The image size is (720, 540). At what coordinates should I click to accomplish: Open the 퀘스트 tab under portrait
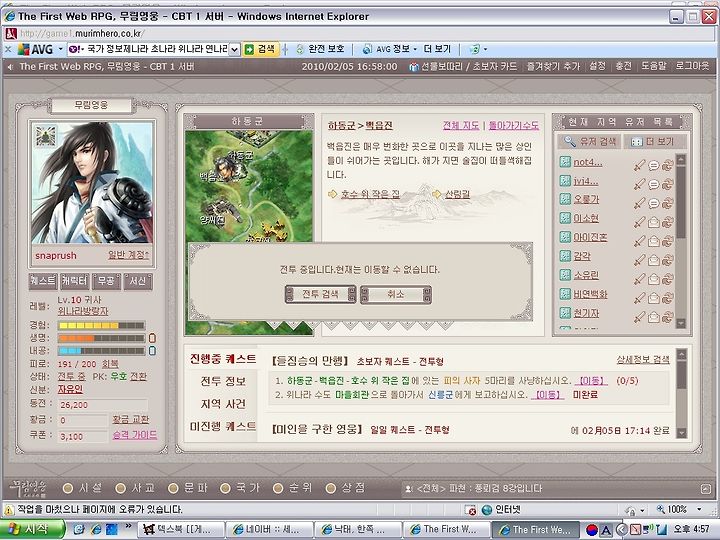pos(43,281)
